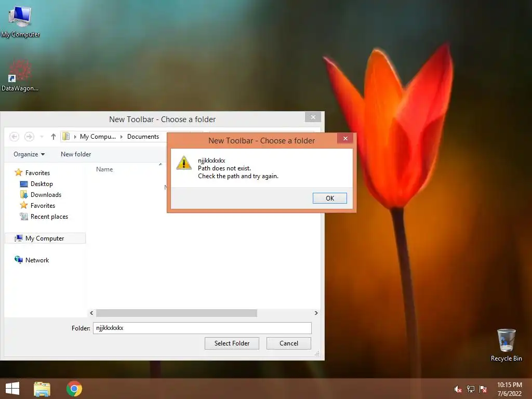This screenshot has height=399, width=532.
Task: Select Network in the navigation pane
Action: (x=37, y=260)
